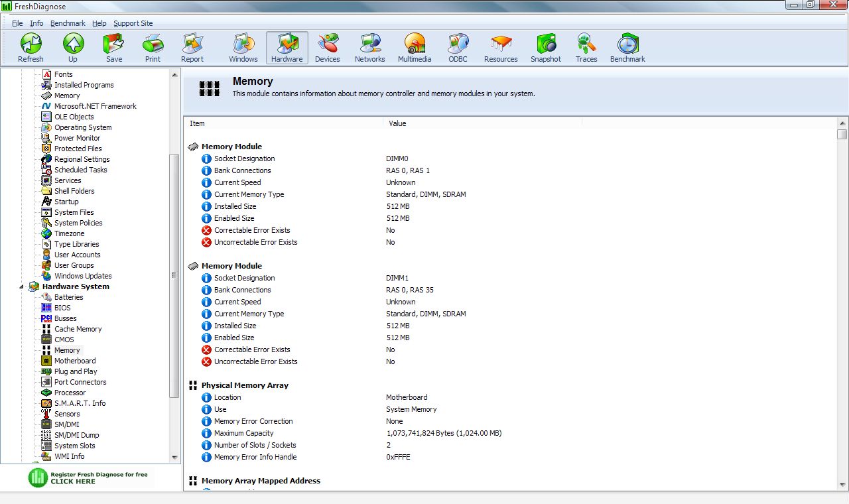Take a Snapshot via toolbar icon

pyautogui.click(x=546, y=48)
